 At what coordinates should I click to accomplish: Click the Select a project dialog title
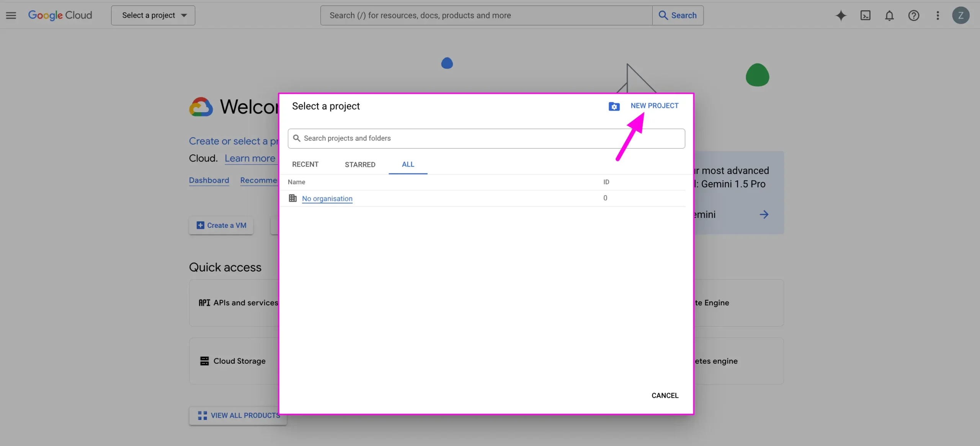pos(326,106)
